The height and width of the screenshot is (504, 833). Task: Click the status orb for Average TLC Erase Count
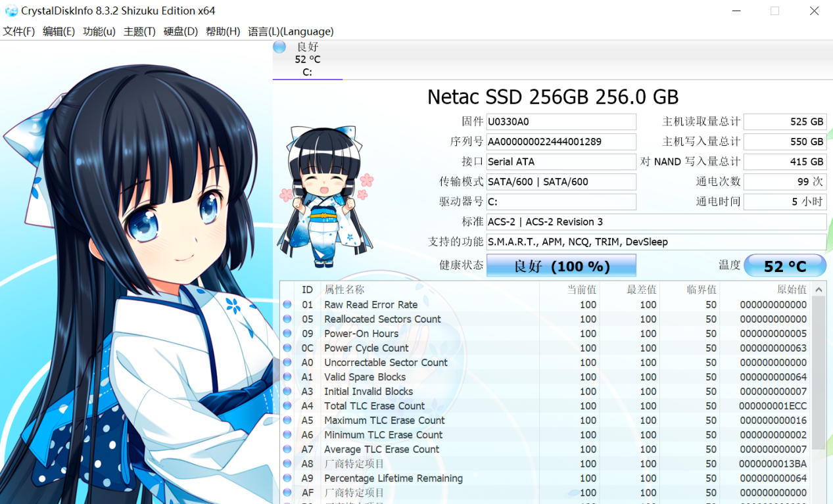click(287, 449)
